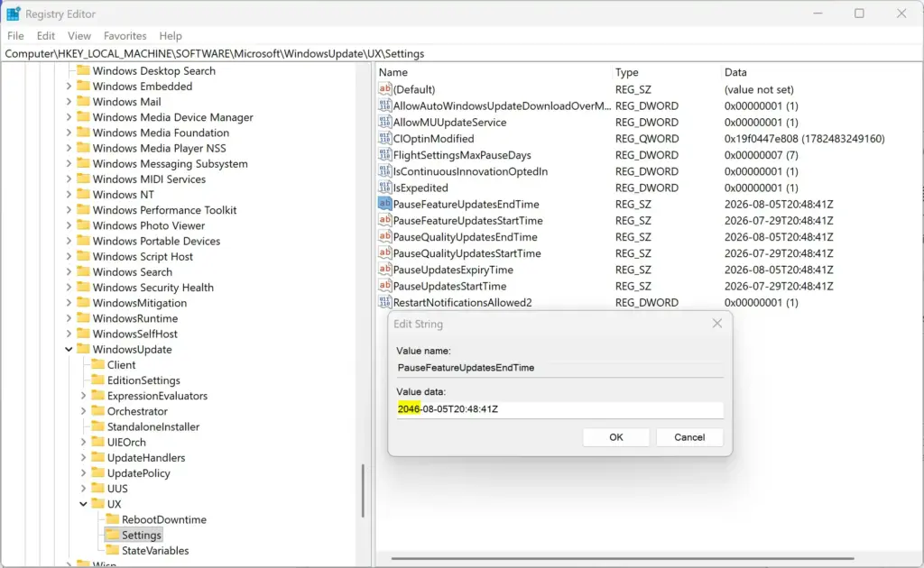Open the Help menu
The image size is (924, 568).
pos(171,36)
